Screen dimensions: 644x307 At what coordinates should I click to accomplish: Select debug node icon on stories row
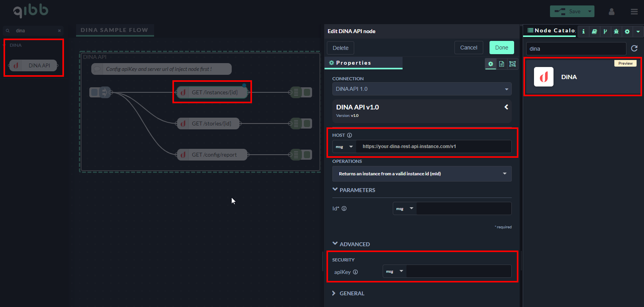(x=296, y=124)
